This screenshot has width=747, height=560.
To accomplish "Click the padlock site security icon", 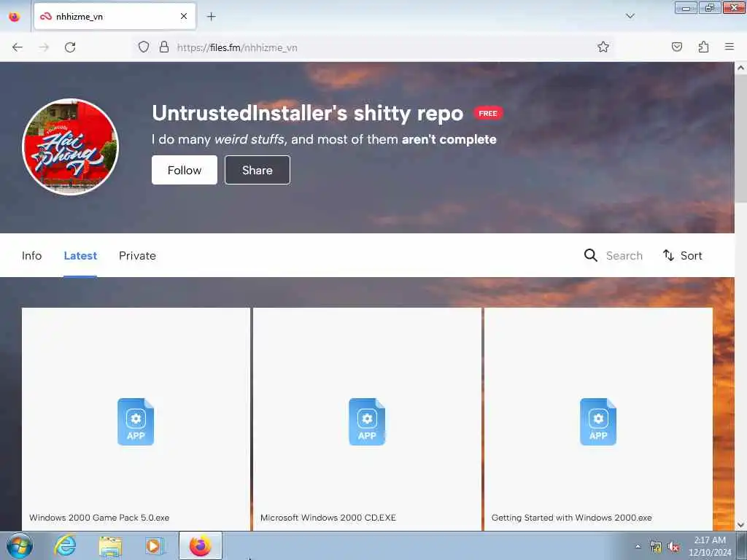I will click(164, 47).
